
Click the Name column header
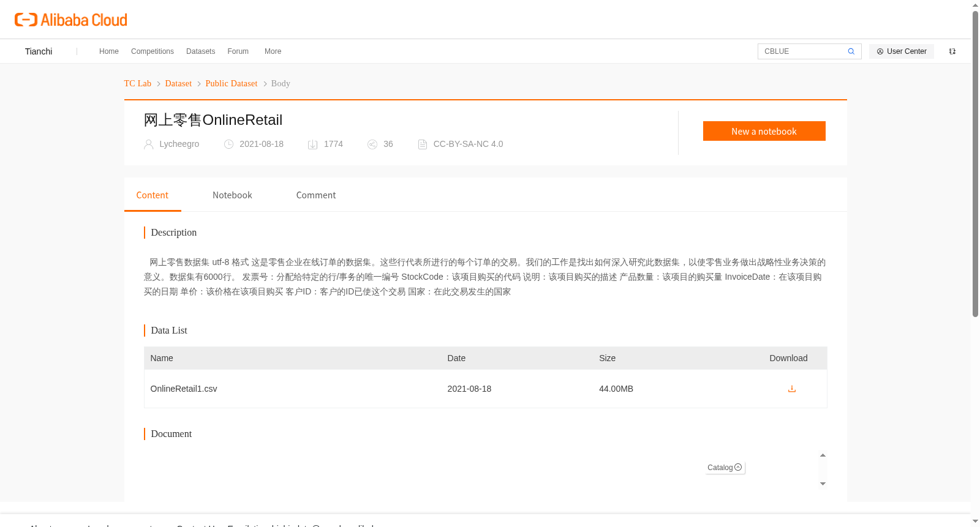[162, 358]
